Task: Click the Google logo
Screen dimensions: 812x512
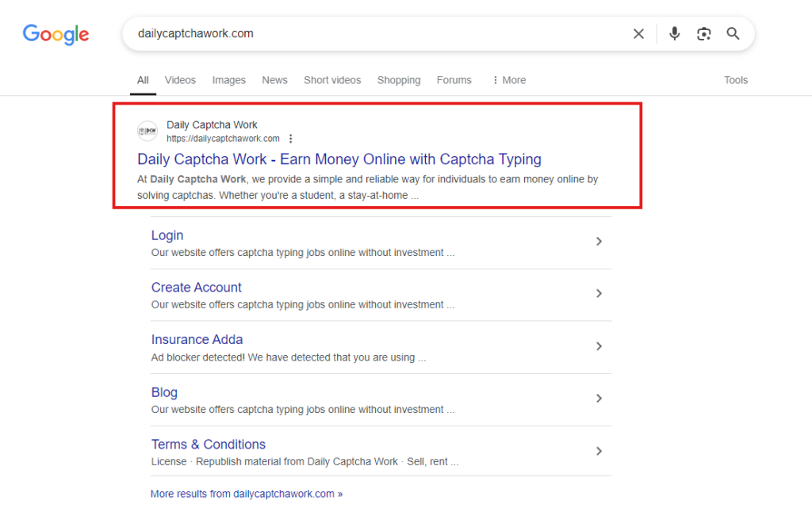Action: pos(56,34)
